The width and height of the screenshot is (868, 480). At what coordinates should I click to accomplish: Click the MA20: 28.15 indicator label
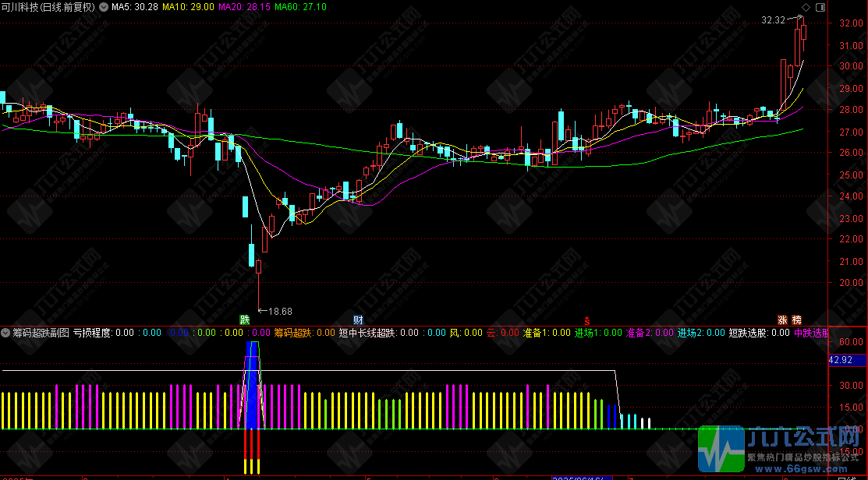(244, 7)
